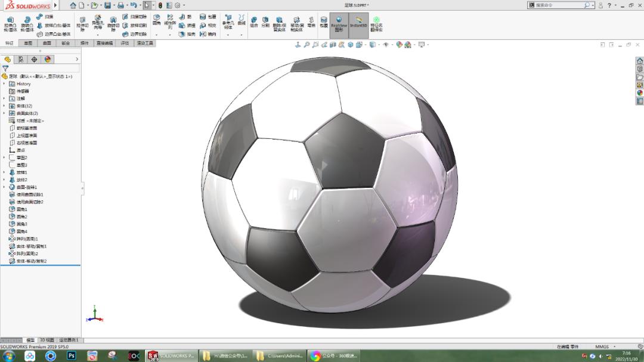Select the 拉伸凸台/基体 (Extruded Boss) tool
This screenshot has height=362, width=644.
[10, 24]
